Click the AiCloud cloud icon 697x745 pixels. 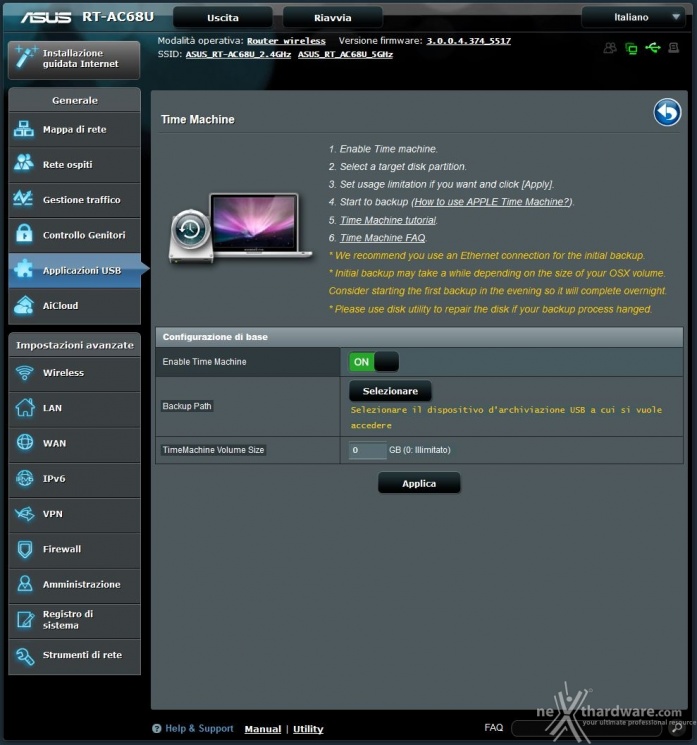24,305
